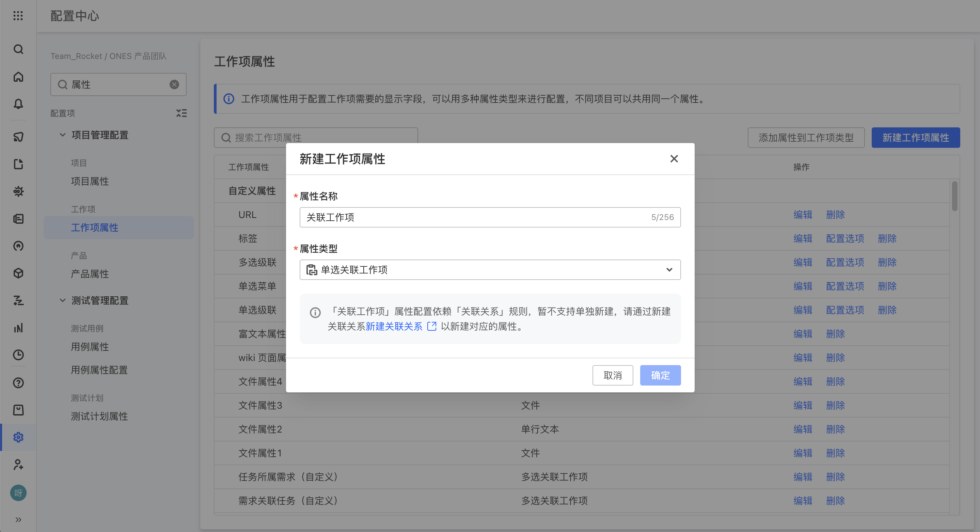
Task: Click the invite member icon
Action: [18, 465]
